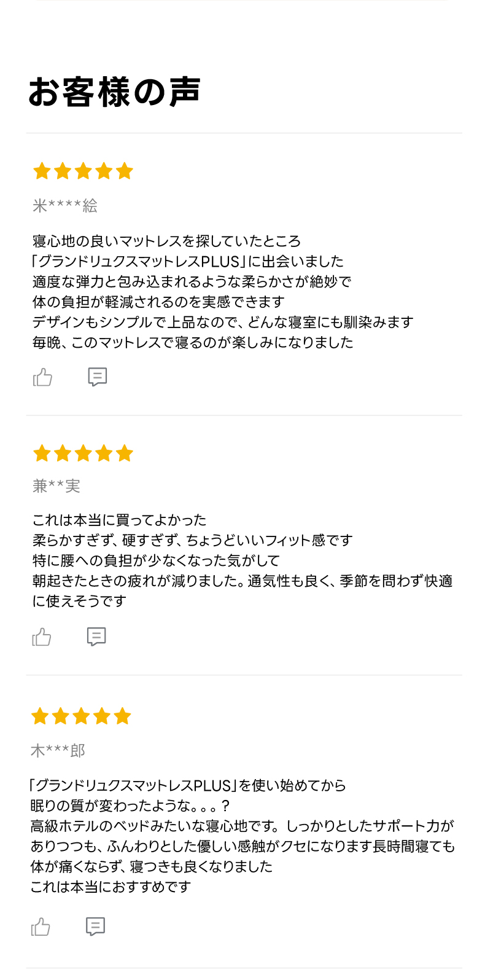Click the comment icon under 兼**実's review
The width and height of the screenshot is (485, 980).
point(96,637)
